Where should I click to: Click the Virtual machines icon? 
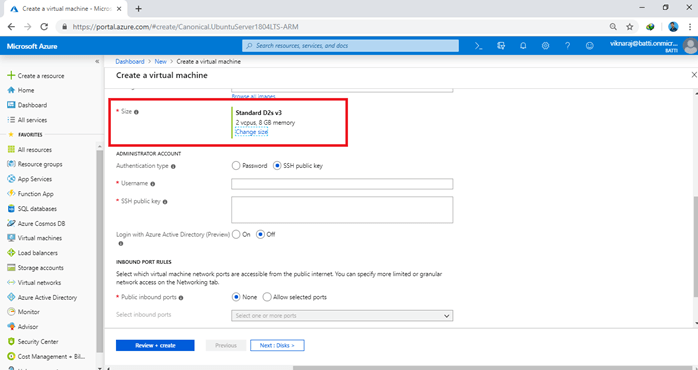(x=11, y=238)
